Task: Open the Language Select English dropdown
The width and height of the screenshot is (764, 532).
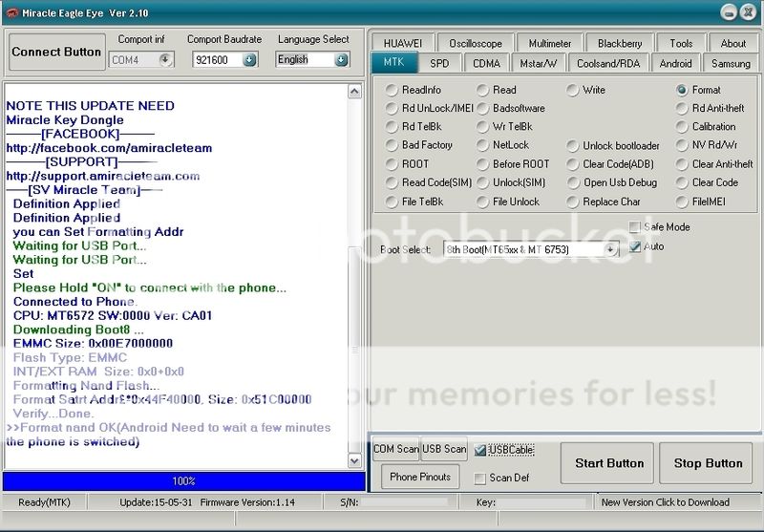Action: [x=341, y=60]
